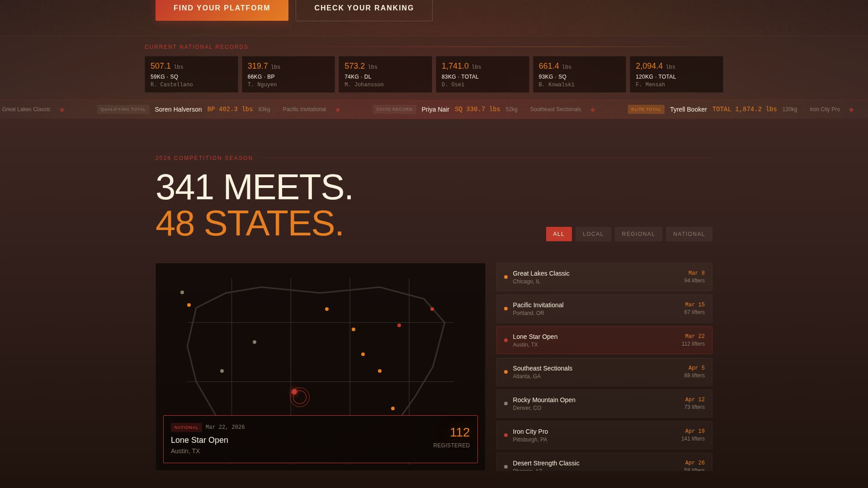Select Rocky Mountain Open meet row
Image resolution: width=868 pixels, height=488 pixels.
point(604,404)
